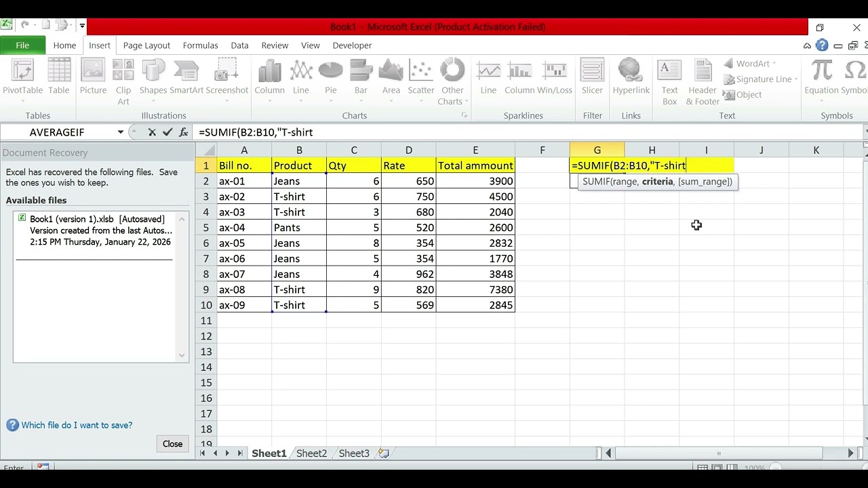Insert a Line chart
Image resolution: width=868 pixels, height=488 pixels.
pyautogui.click(x=301, y=81)
